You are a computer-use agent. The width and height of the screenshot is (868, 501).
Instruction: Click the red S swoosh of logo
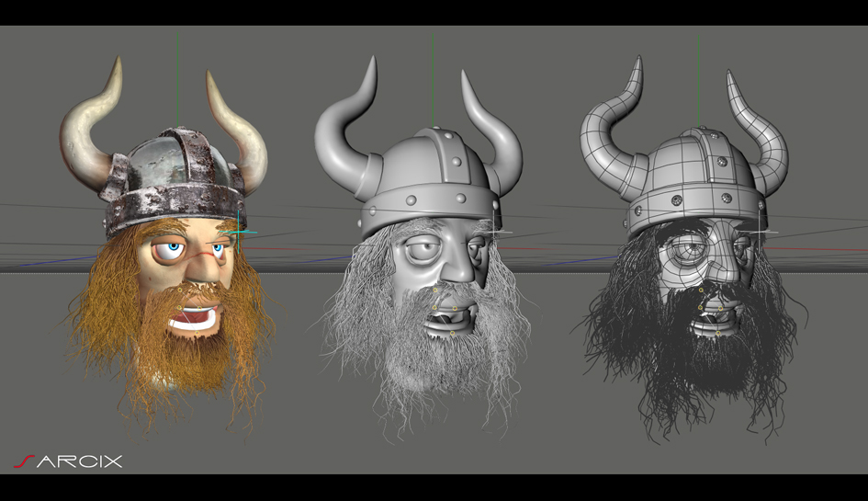(x=23, y=461)
